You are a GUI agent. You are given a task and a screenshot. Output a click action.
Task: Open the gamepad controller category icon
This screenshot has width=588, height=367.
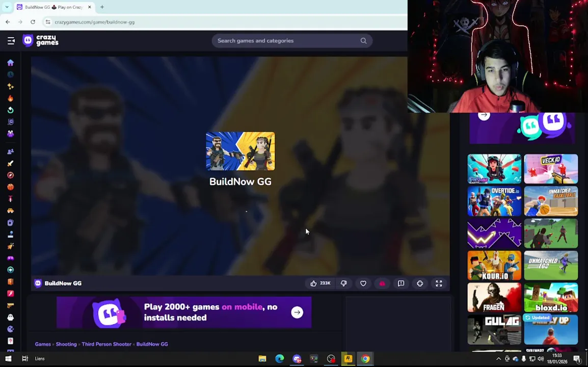[11, 258]
